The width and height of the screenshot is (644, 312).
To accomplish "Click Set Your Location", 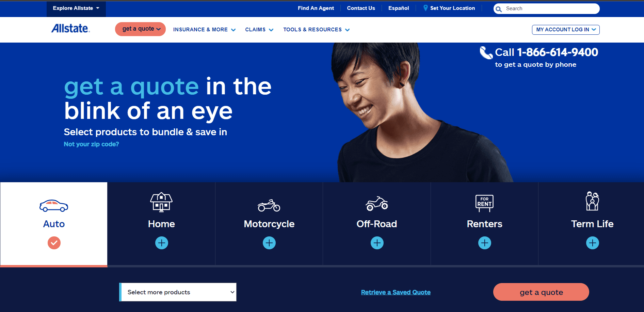I will pos(452,8).
